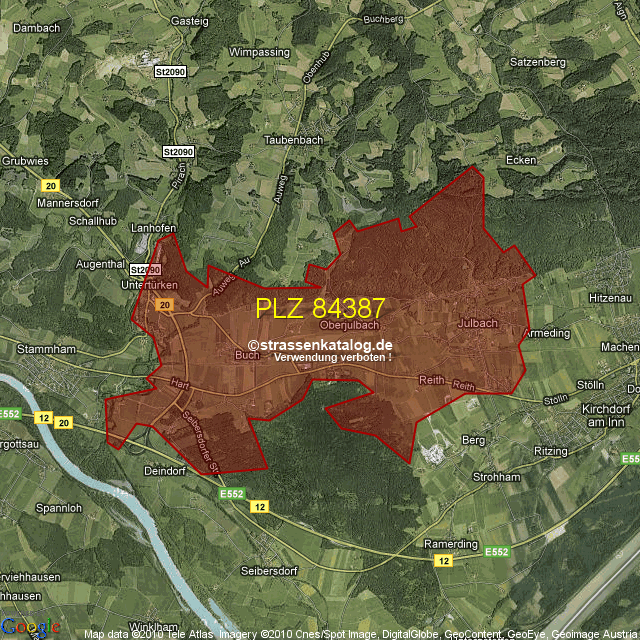This screenshot has width=640, height=640.
Task: Select the Deindorf village label
Action: [166, 470]
